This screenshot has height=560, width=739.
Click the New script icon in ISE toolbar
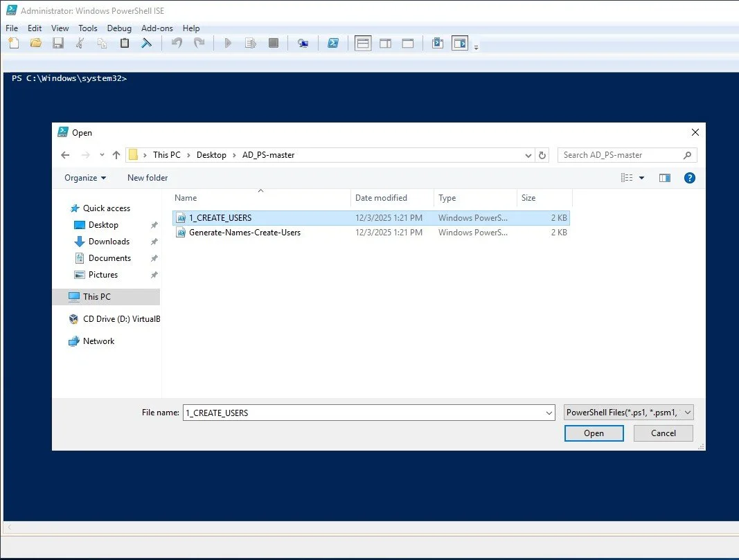(14, 44)
